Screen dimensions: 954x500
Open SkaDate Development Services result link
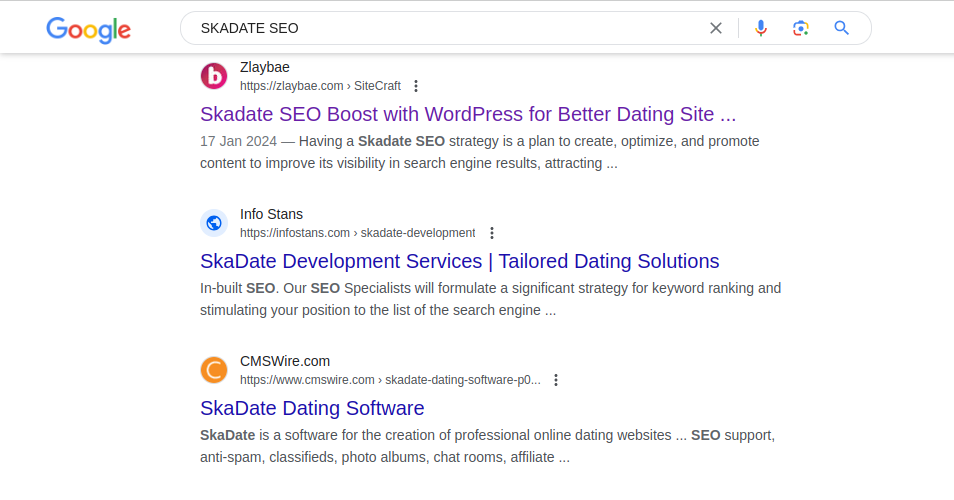(459, 262)
